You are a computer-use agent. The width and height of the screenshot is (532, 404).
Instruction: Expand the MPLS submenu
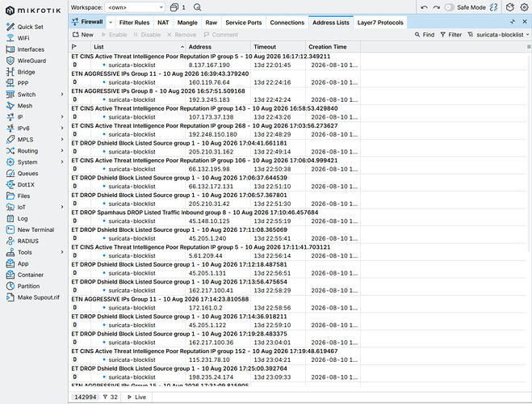[x=62, y=139]
